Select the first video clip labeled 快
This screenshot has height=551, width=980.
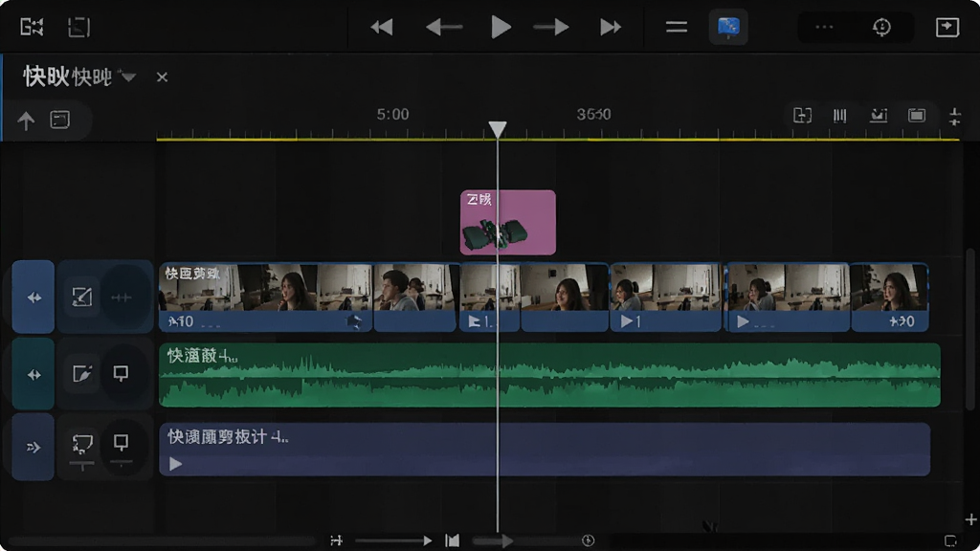click(266, 297)
